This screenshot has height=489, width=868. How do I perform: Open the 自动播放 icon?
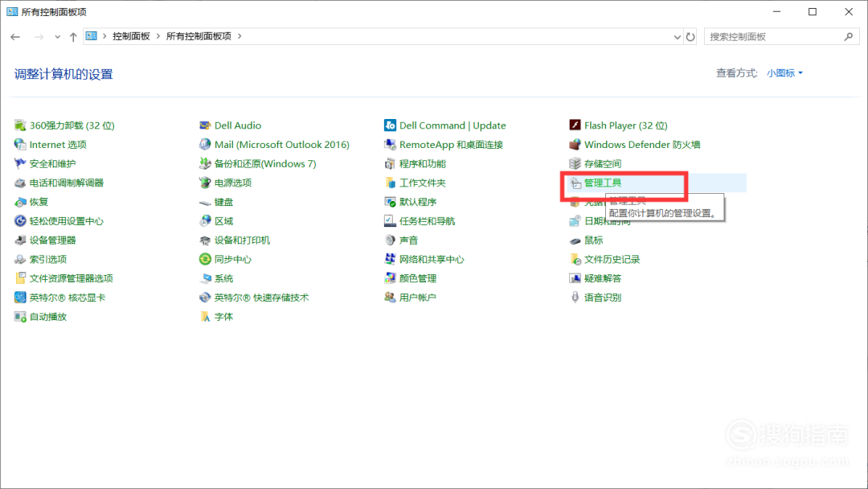coord(20,317)
